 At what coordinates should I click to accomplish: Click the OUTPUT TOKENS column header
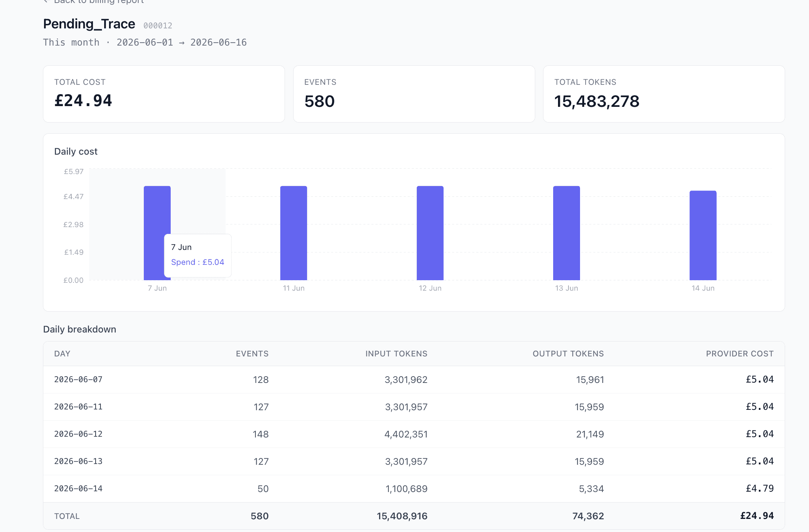[568, 353]
